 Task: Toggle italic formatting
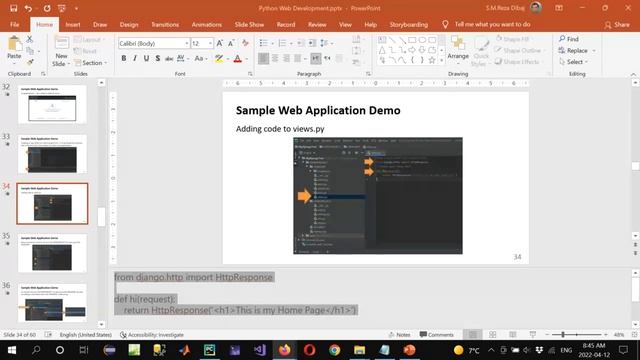[135, 59]
